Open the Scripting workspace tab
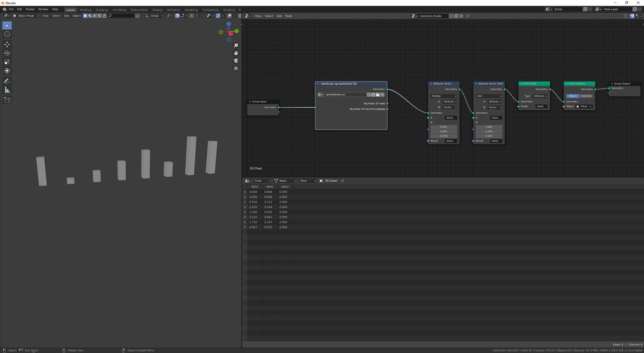This screenshot has width=644, height=353. (229, 10)
